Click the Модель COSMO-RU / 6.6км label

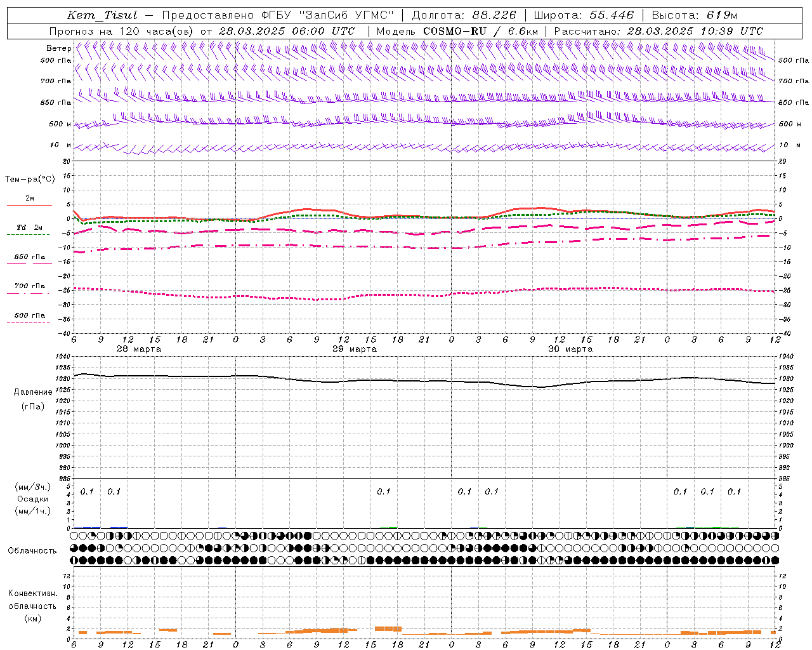[457, 31]
